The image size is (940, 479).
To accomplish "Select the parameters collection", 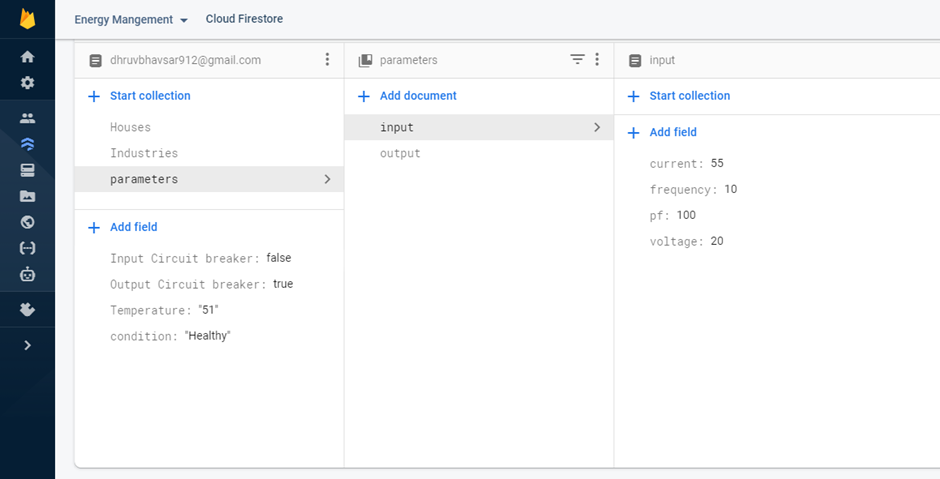I will [x=144, y=180].
